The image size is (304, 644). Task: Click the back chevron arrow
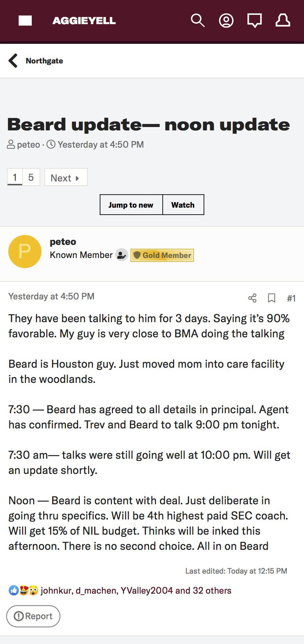13,61
